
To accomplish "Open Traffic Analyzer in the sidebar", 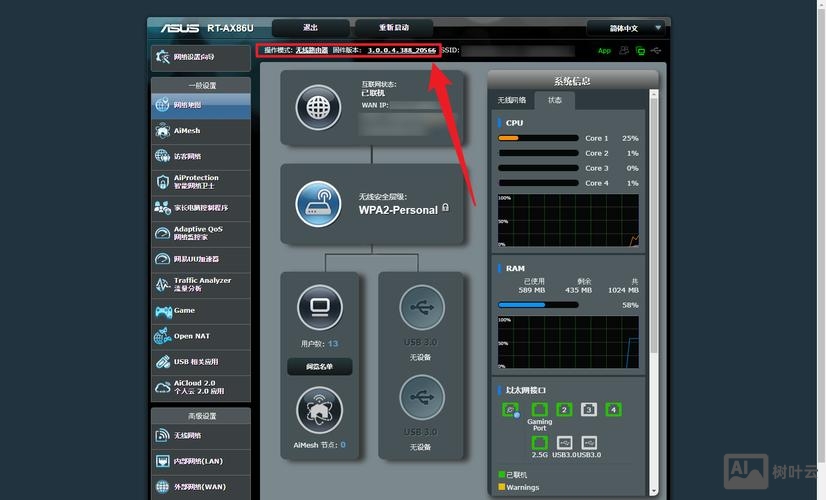I will tap(200, 285).
